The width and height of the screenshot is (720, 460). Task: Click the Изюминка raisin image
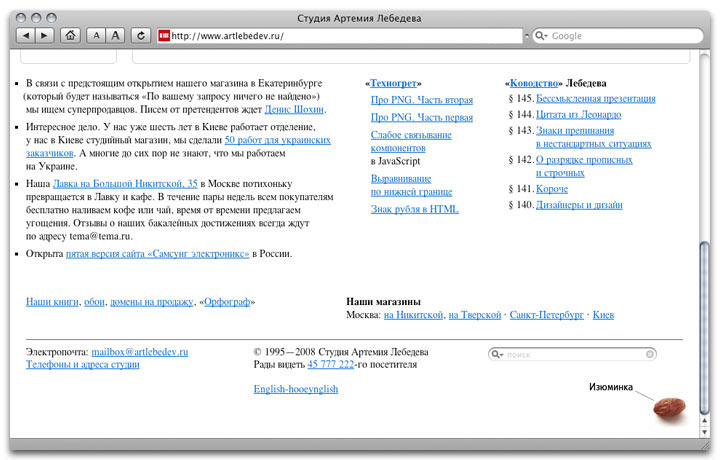click(667, 406)
